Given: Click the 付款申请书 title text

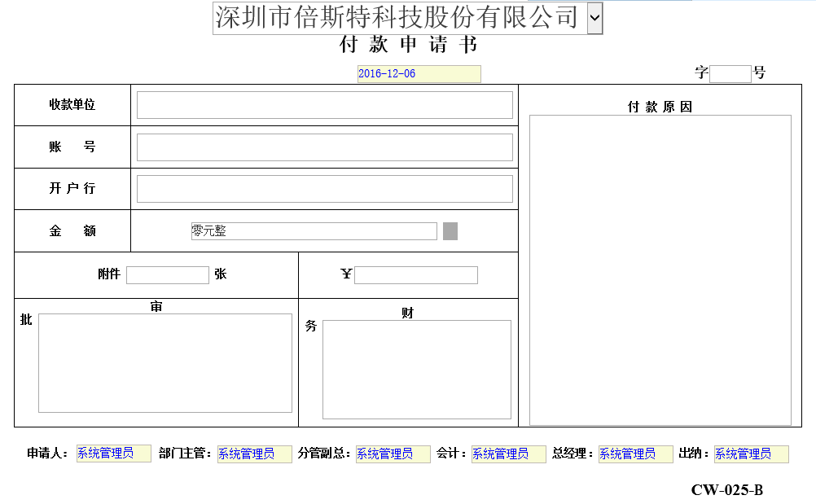Looking at the screenshot, I should tap(409, 45).
